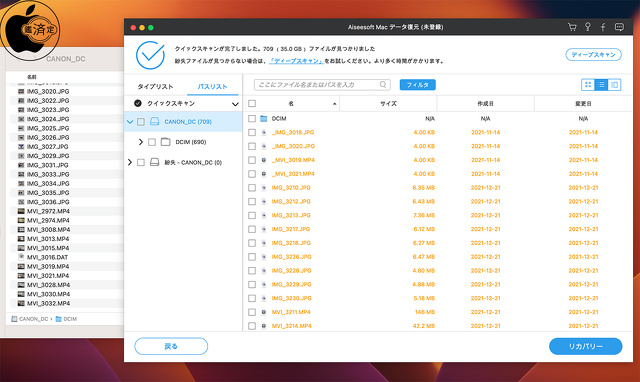The height and width of the screenshot is (382, 640).
Task: Click MVI_2972.MP4 thumbnail icon in Finder
Action: 21,211
